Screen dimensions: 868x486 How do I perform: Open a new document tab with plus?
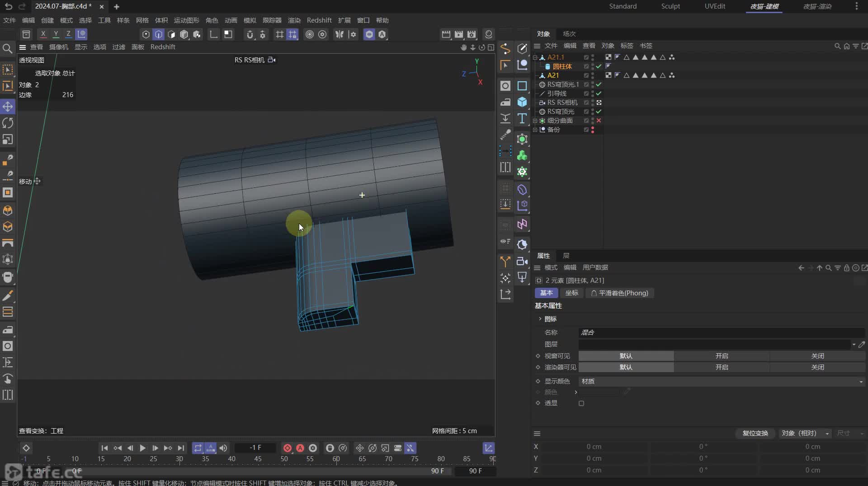117,7
